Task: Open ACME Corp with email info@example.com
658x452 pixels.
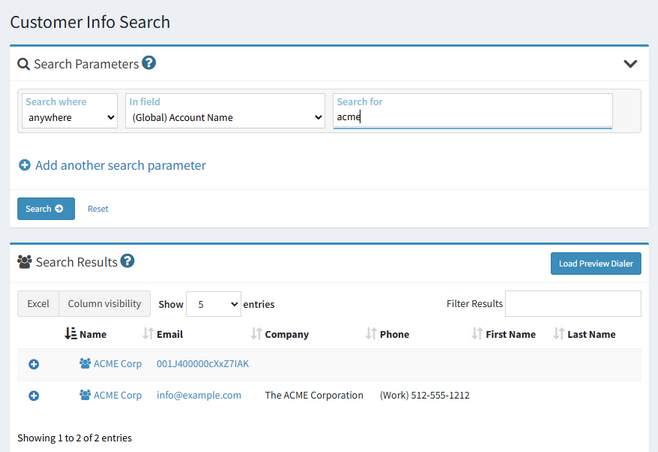Action: tap(117, 395)
